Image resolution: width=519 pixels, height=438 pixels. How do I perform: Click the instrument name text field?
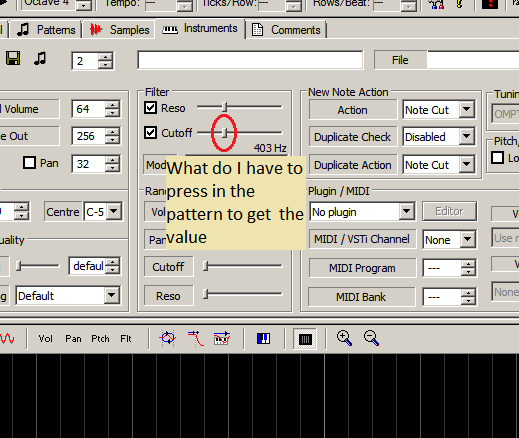[x=250, y=60]
